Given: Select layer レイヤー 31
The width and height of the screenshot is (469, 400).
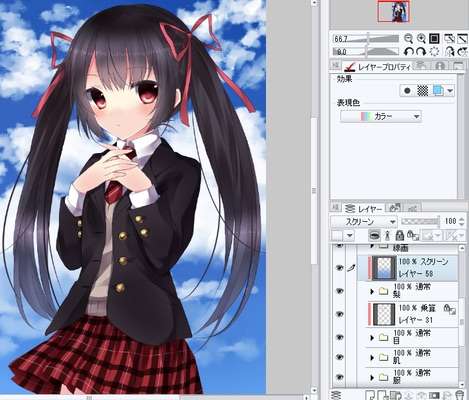Looking at the screenshot, I should coord(408,314).
